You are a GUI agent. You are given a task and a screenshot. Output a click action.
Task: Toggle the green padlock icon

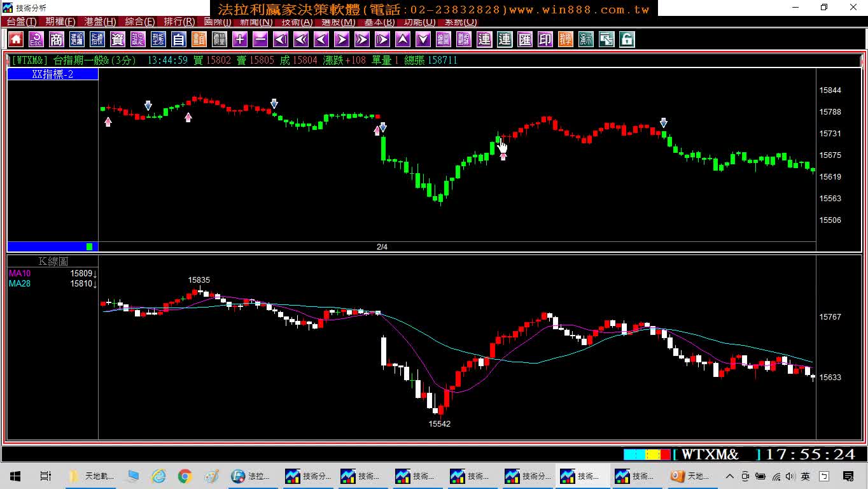point(627,39)
